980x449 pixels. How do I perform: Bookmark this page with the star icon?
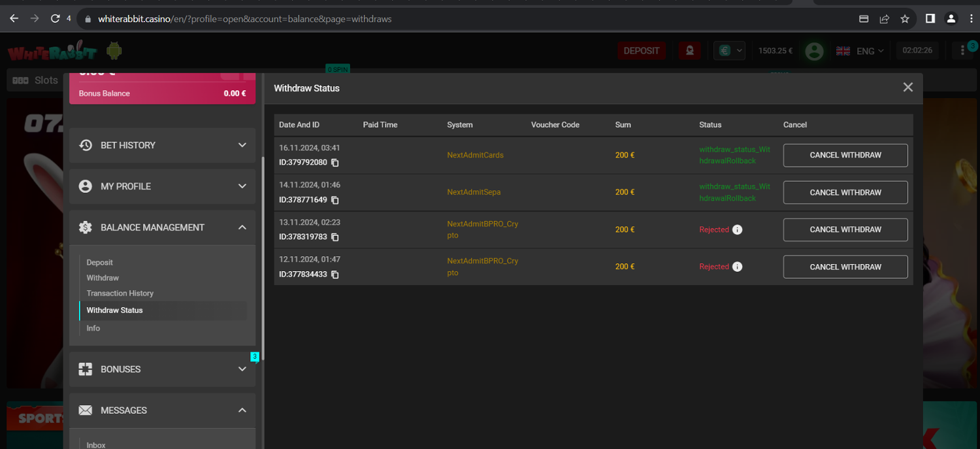[x=905, y=19]
